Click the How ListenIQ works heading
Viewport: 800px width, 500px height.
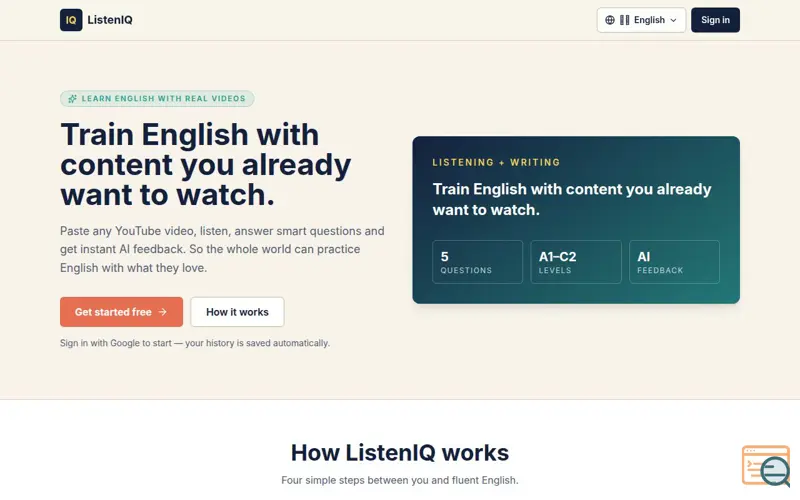(x=400, y=453)
